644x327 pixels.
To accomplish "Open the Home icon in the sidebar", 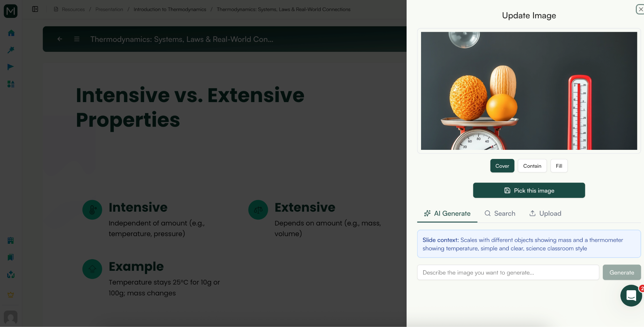I will [x=10, y=33].
